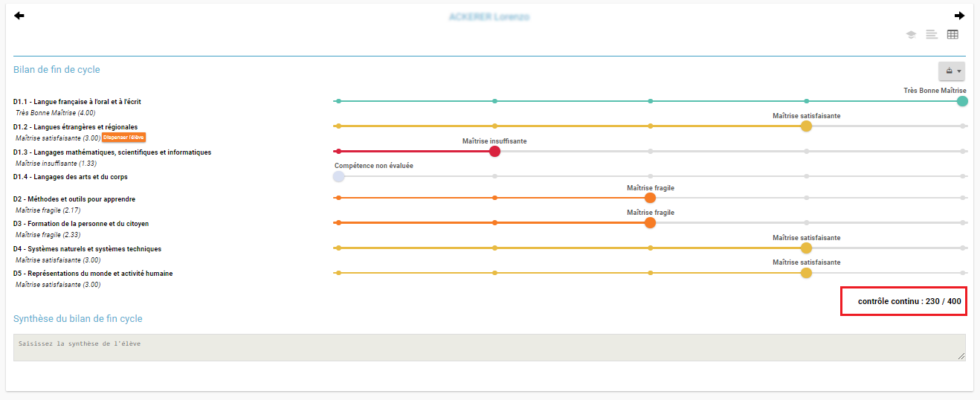Click the red D1.3 Maîtrise insuffisante handle
980x400 pixels.
[494, 152]
